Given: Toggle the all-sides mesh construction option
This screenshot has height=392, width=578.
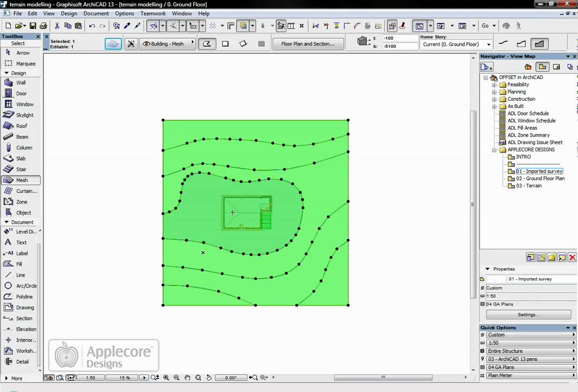Looking at the screenshot, I should [539, 44].
